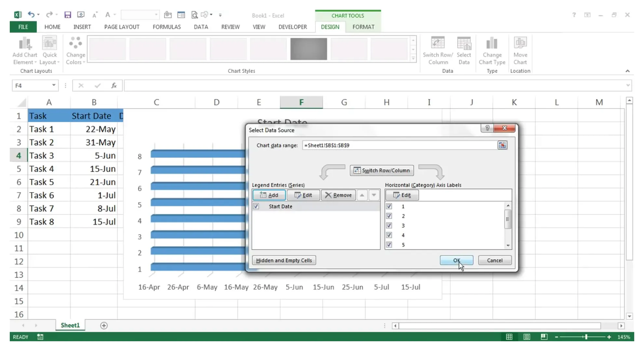
Task: Click the collapse chart range selector icon
Action: point(502,145)
